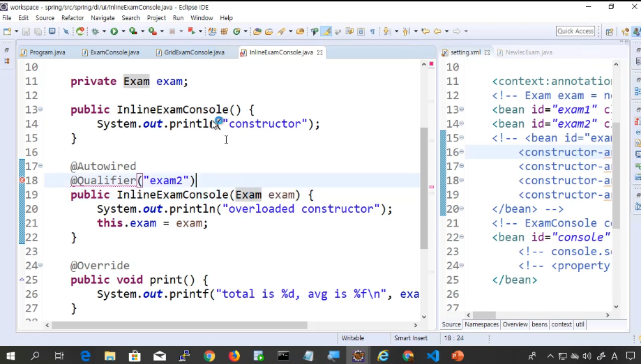Select the Overview tab of setting.xml

click(515, 324)
